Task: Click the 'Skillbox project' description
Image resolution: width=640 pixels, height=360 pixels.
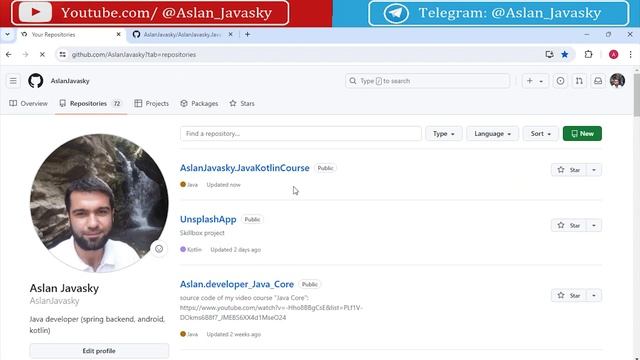Action: pos(202,233)
